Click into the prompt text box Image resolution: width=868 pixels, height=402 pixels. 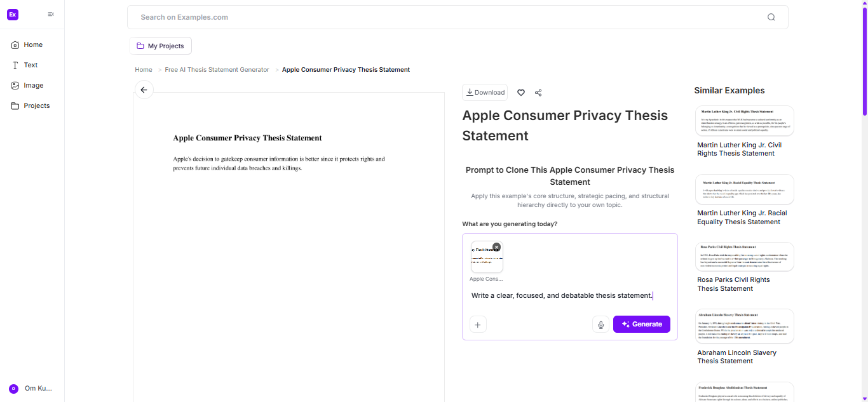coord(569,296)
